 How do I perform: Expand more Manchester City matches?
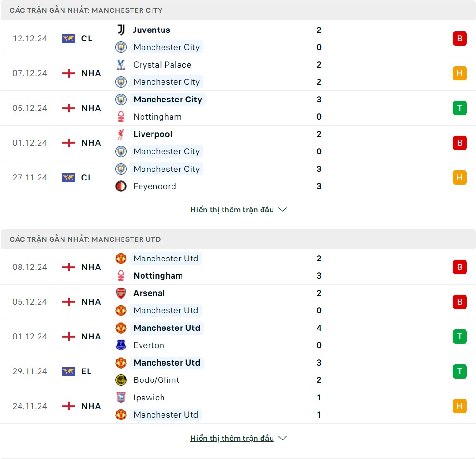click(x=232, y=210)
